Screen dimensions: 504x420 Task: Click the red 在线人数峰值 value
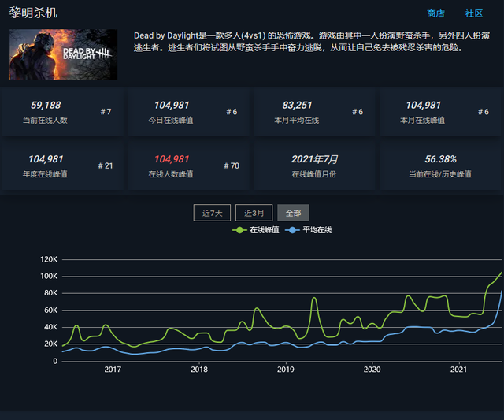(x=172, y=159)
